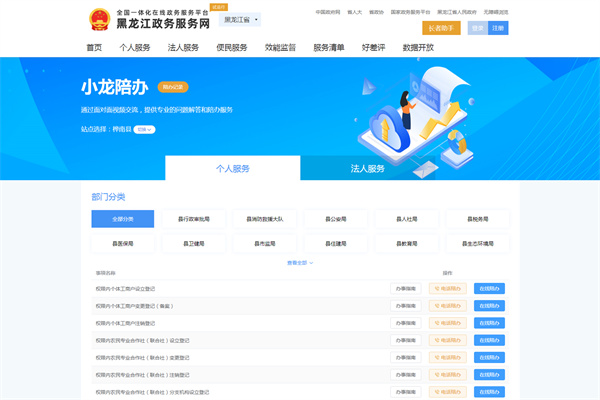Click 在线陪办 for 个体工商户注销登记

(489, 323)
